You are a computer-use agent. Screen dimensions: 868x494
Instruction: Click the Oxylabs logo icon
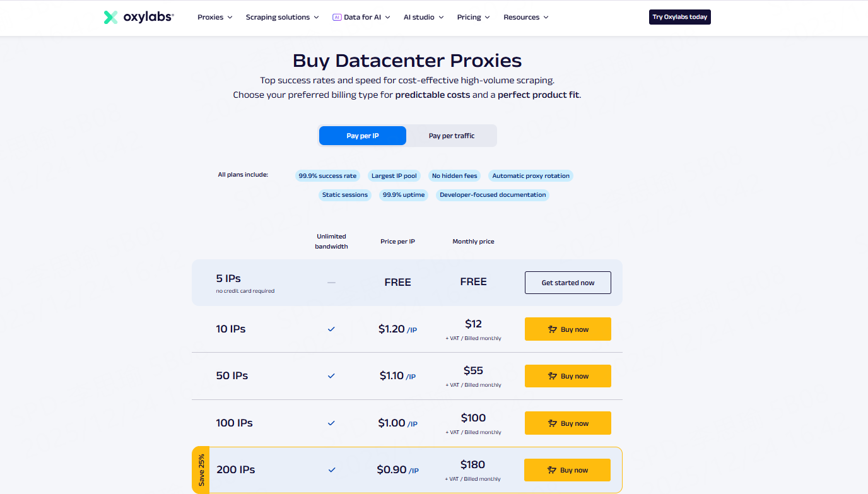point(110,18)
